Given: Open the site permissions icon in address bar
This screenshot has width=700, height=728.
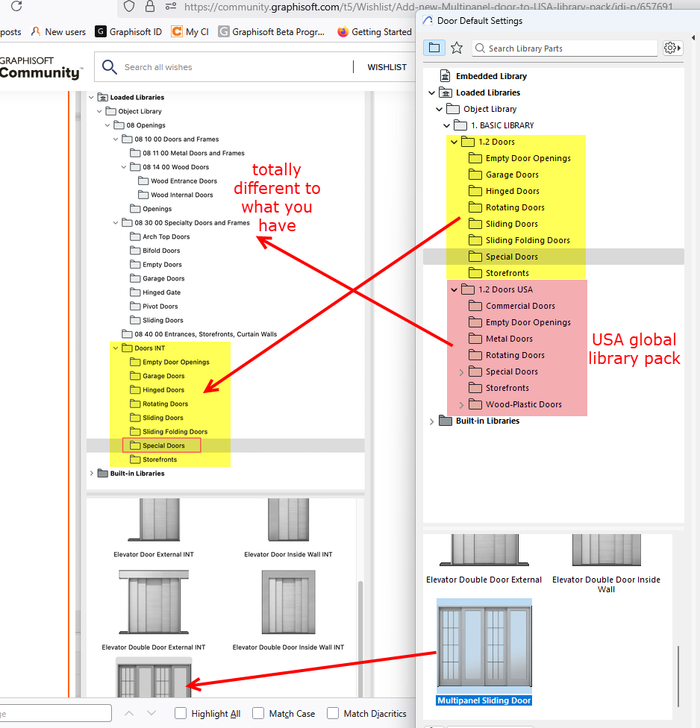Looking at the screenshot, I should click(170, 7).
